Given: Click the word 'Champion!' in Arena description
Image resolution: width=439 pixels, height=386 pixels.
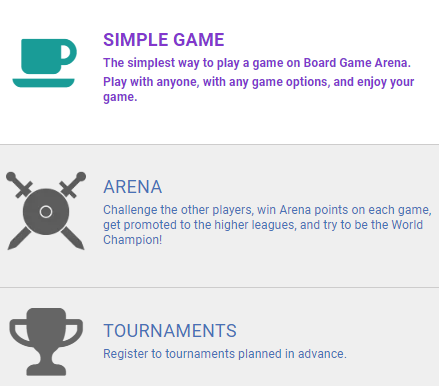Looking at the screenshot, I should tap(132, 240).
